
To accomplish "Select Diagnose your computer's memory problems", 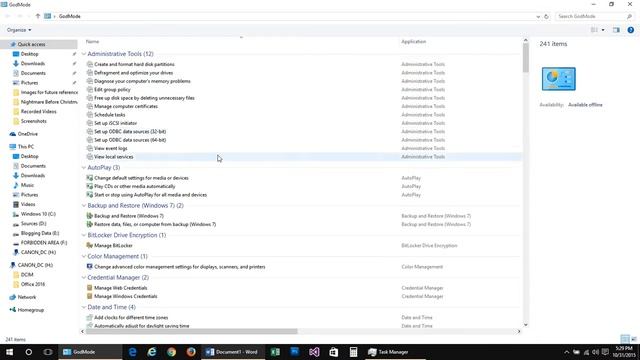I will coord(142,81).
